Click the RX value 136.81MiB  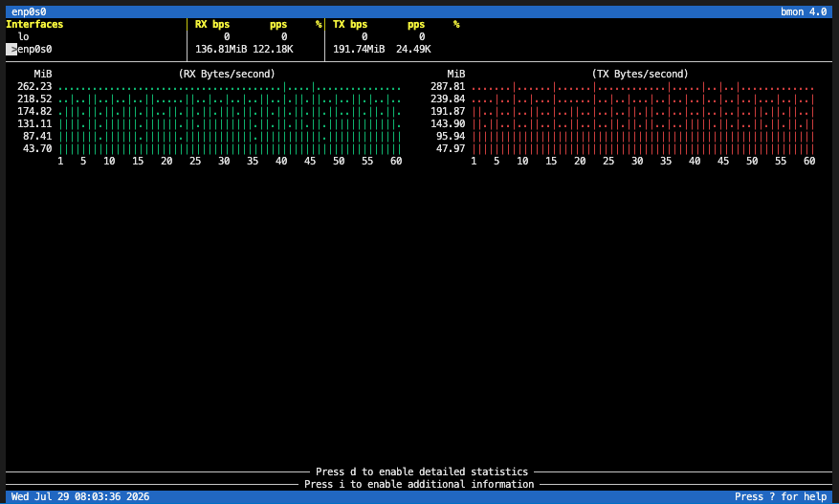point(221,49)
